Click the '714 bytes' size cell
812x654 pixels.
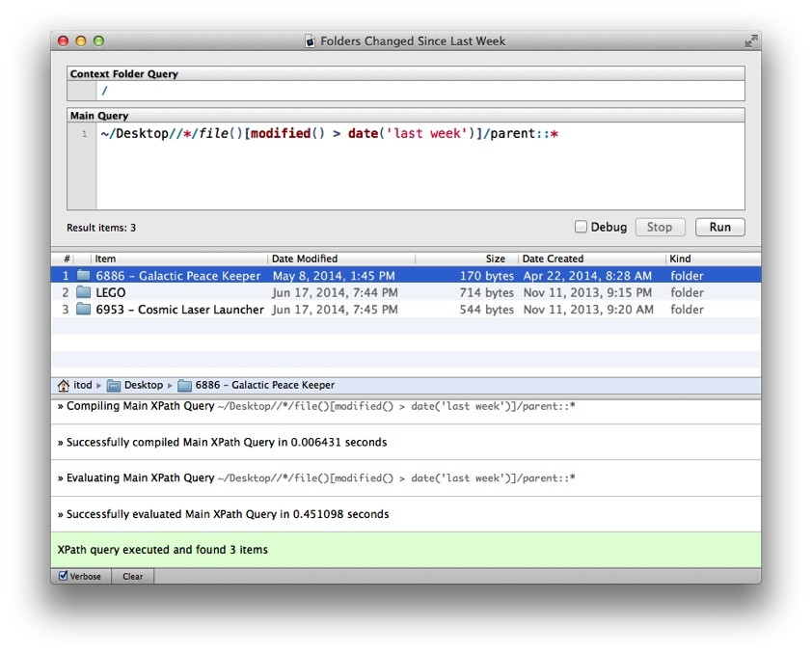pos(487,292)
